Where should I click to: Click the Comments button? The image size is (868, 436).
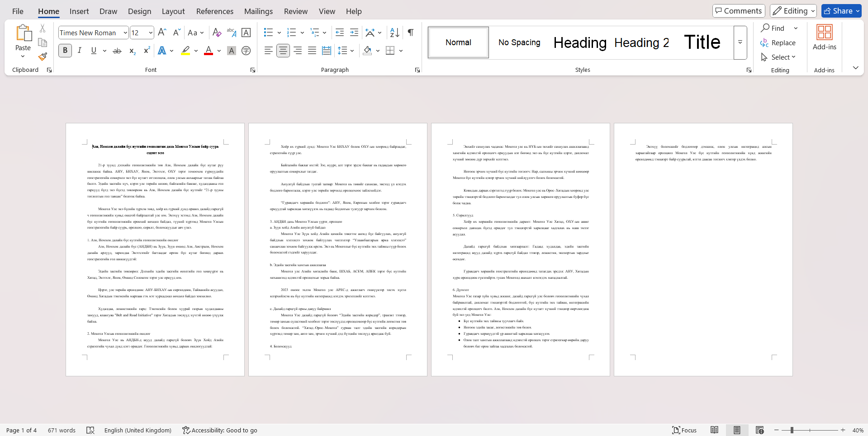pyautogui.click(x=738, y=11)
